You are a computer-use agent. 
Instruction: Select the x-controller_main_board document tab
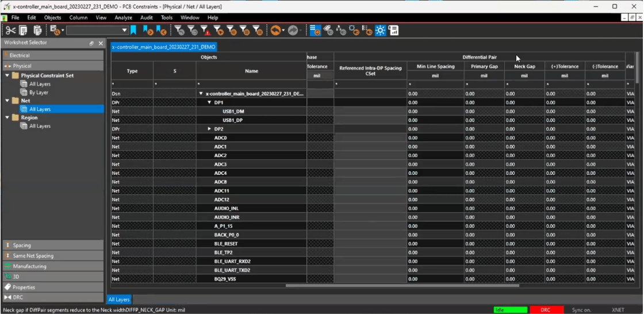[x=163, y=47]
